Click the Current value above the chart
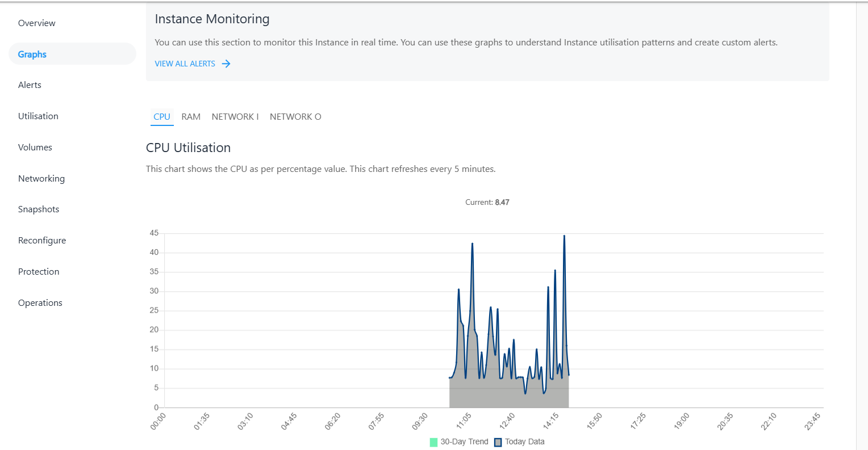Viewport: 868px width, 450px height. tap(487, 202)
